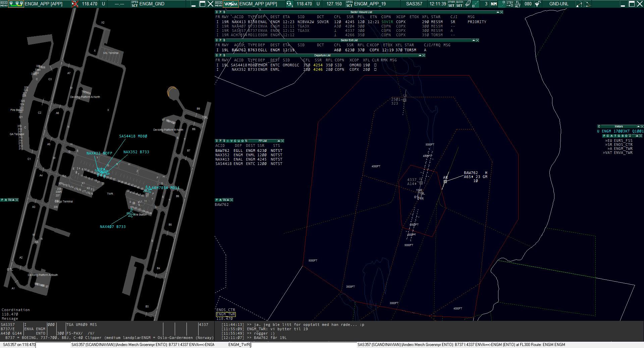Click the OPEN SCT button beside ENGM_APP_19
644x348 pixels.
tap(349, 4)
